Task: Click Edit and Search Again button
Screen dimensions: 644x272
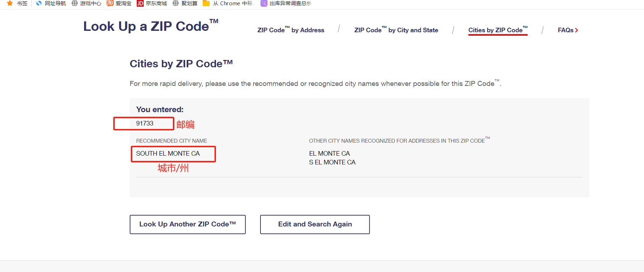Action: 315,224
